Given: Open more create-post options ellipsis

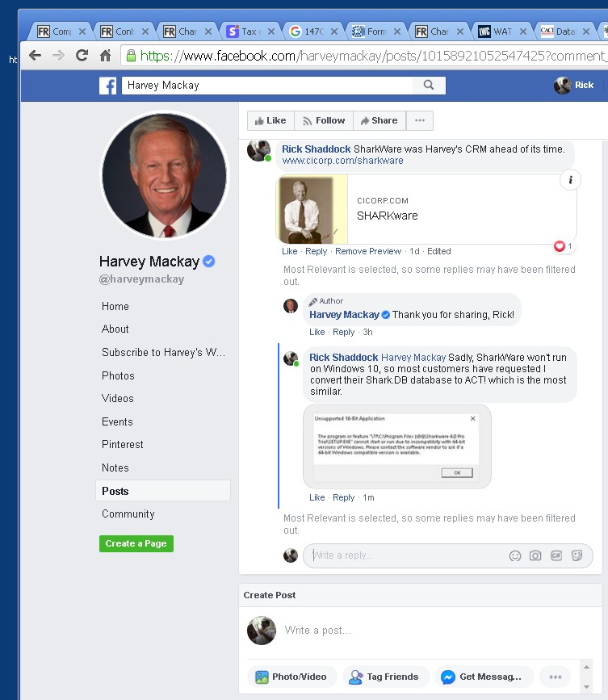Looking at the screenshot, I should (x=556, y=677).
